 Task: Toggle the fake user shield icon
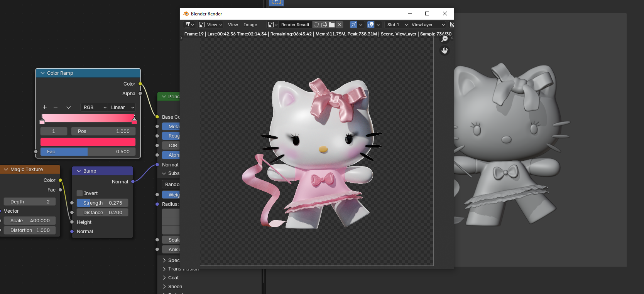coord(316,25)
